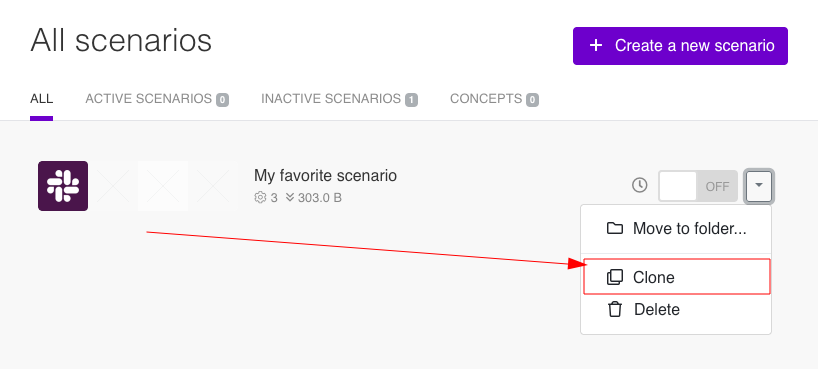Select the ALL tab
Viewport: 818px width, 369px height.
41,99
